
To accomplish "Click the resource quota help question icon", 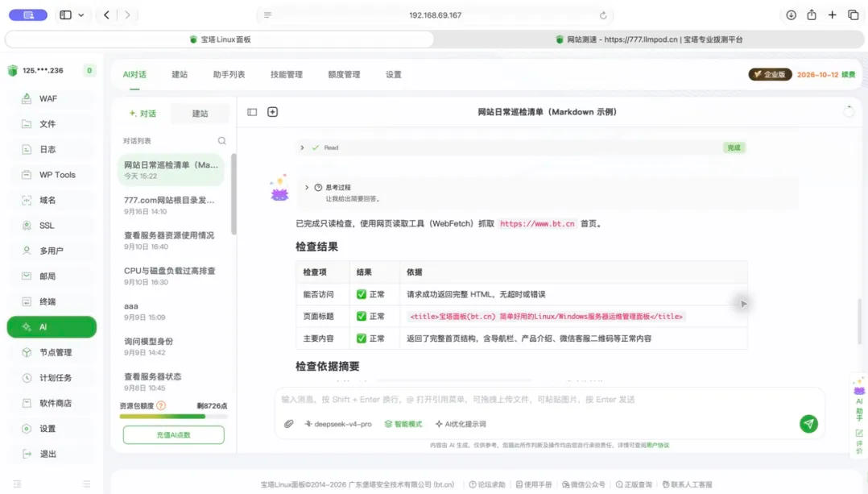I will (161, 405).
